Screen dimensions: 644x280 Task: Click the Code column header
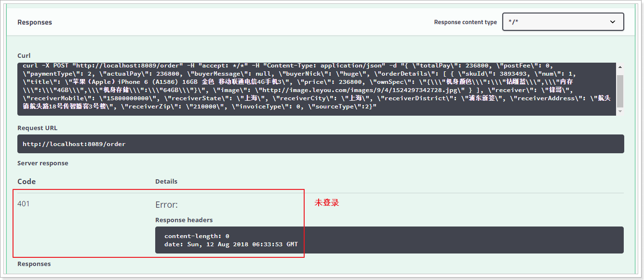(x=27, y=182)
